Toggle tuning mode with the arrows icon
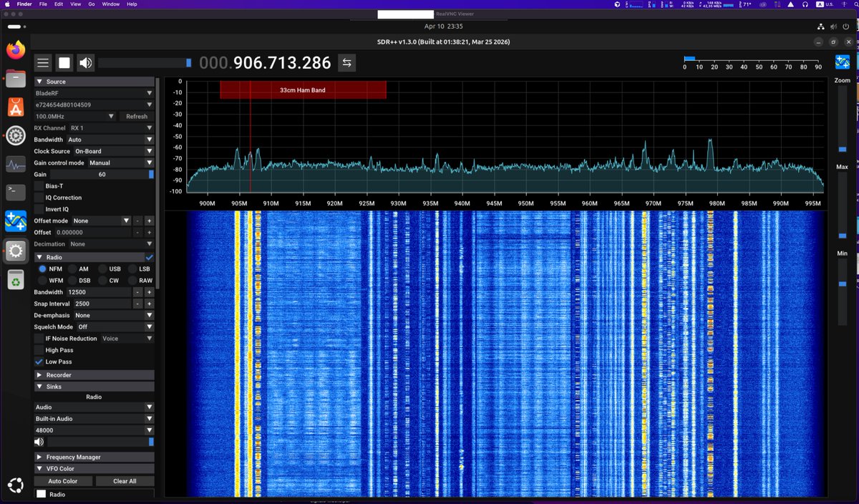 click(346, 63)
